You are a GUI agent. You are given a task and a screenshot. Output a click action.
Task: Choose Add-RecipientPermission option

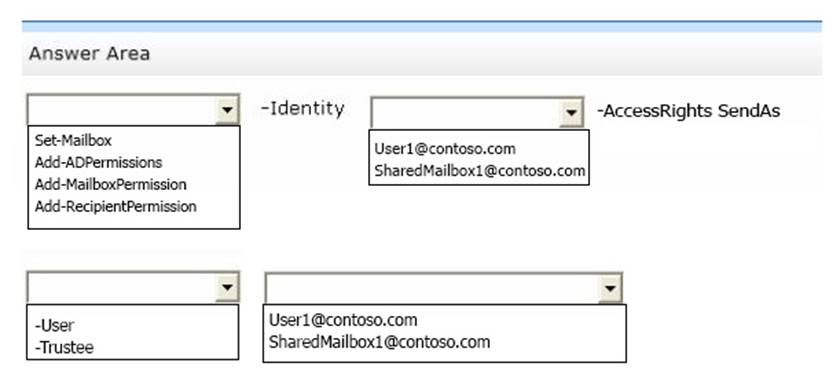pos(116,206)
